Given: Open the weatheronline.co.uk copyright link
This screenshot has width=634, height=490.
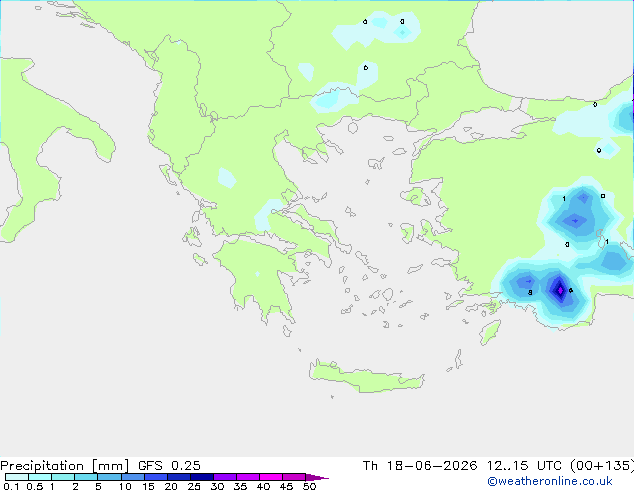Looking at the screenshot, I should pyautogui.click(x=550, y=481).
